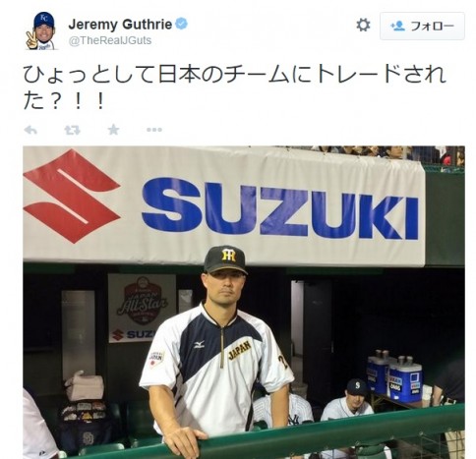
Task: Click the Japan All-Star poster in the dugout
Action: tap(142, 308)
